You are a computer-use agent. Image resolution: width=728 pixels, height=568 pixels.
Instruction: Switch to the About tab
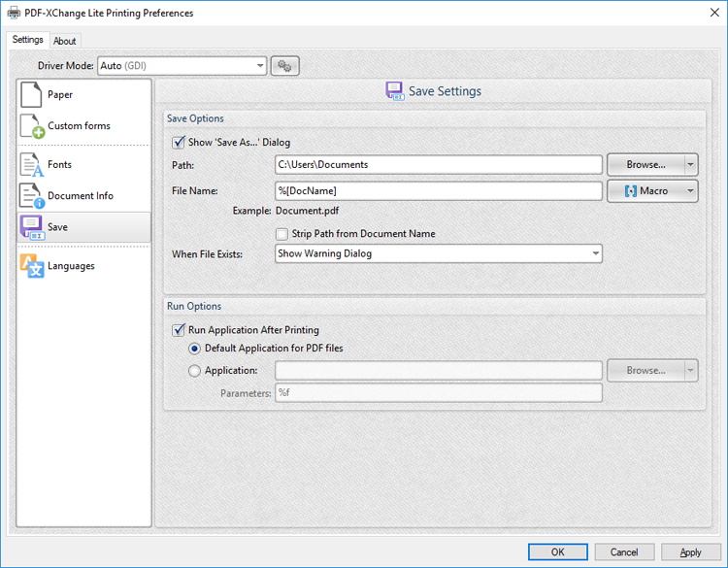point(65,41)
